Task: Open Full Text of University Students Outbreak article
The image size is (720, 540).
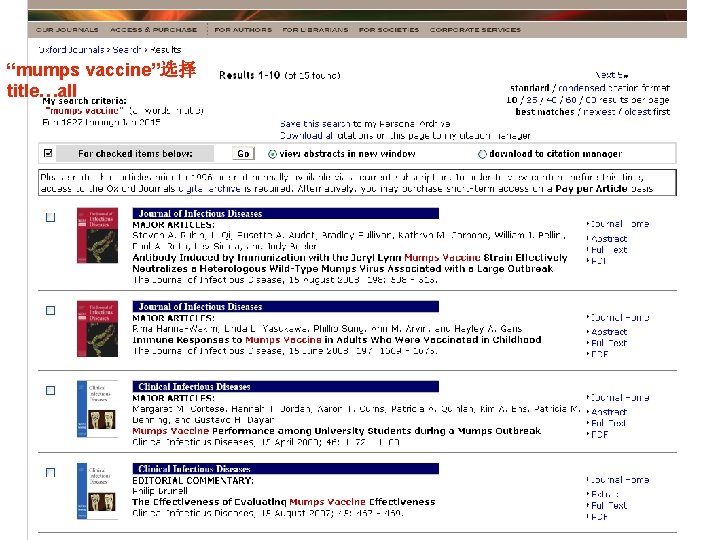Action: [609, 423]
